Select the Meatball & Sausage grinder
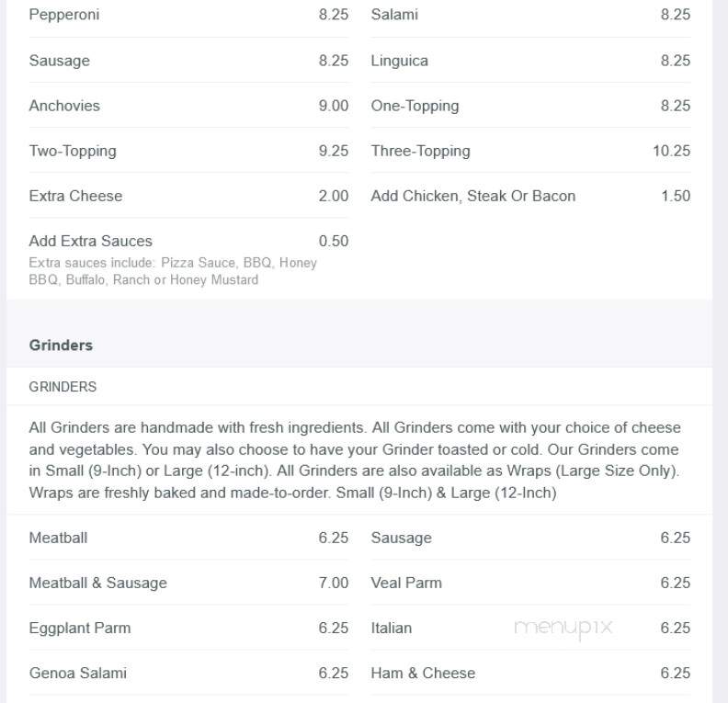The image size is (728, 703). coord(188,583)
